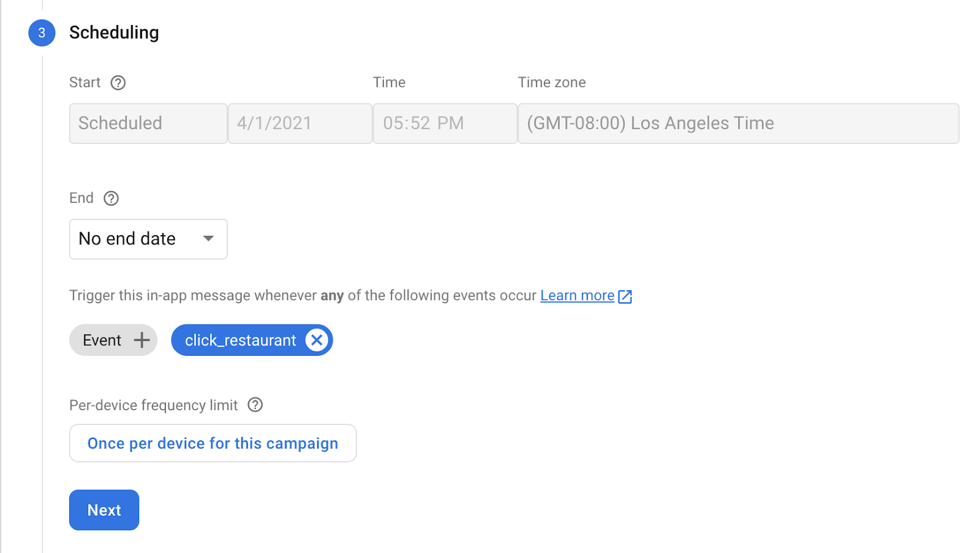The height and width of the screenshot is (553, 980).
Task: Click the plus icon on Event chip
Action: coord(141,340)
